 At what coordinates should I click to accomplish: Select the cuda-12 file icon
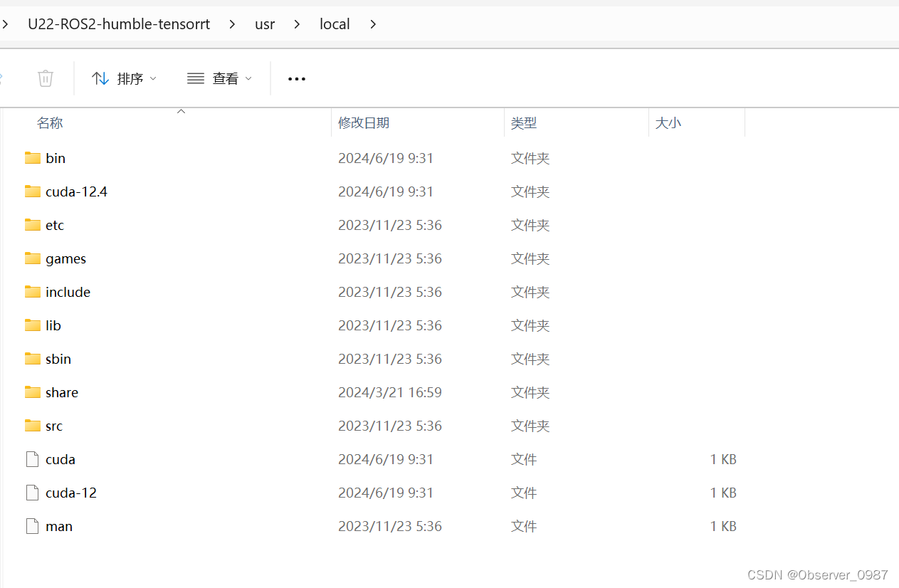point(32,493)
